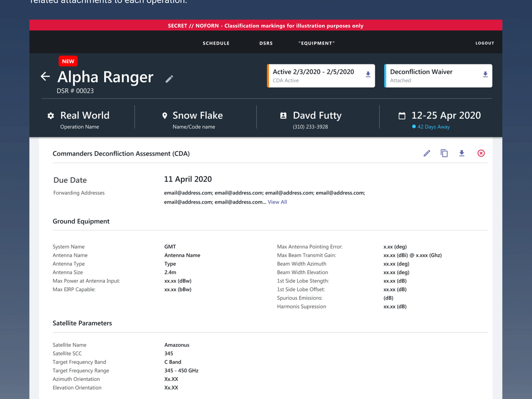Log out using the Logout button
This screenshot has height=399, width=532.
(484, 43)
